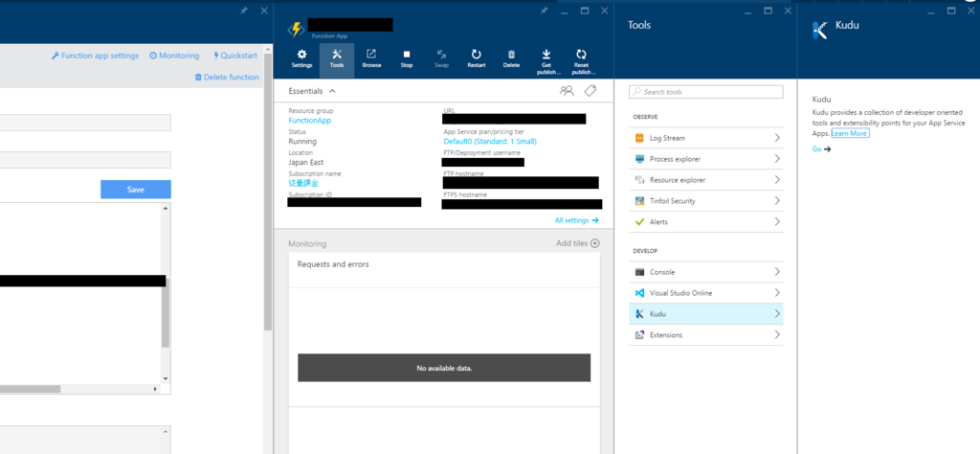Image resolution: width=980 pixels, height=454 pixels.
Task: Stop the Function App
Action: pyautogui.click(x=407, y=59)
